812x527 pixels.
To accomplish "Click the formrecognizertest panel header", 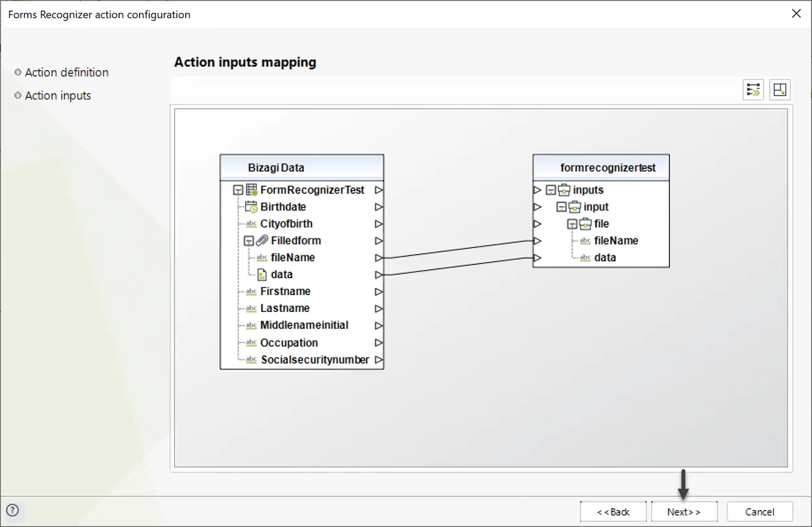I will [601, 168].
